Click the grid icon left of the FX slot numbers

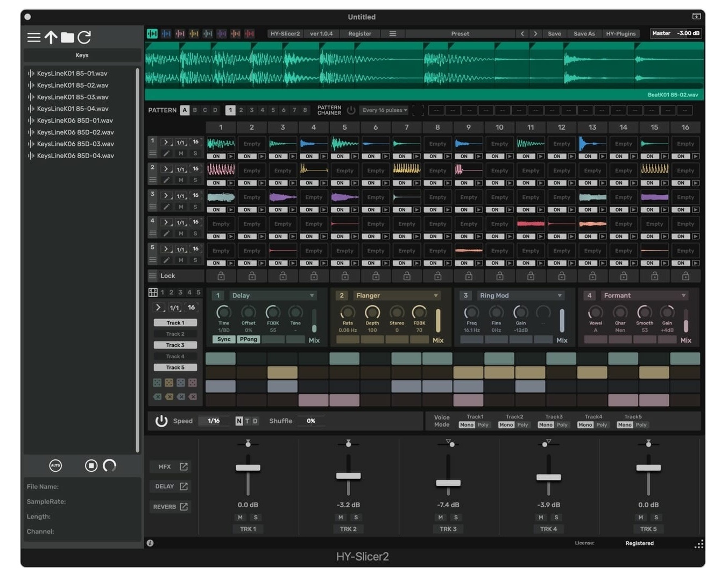point(154,292)
